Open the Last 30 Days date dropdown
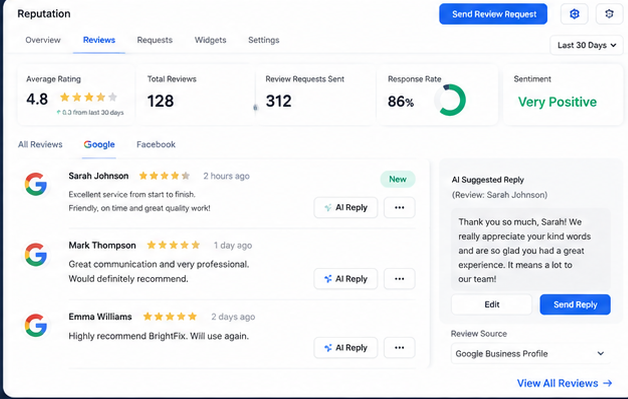 586,45
